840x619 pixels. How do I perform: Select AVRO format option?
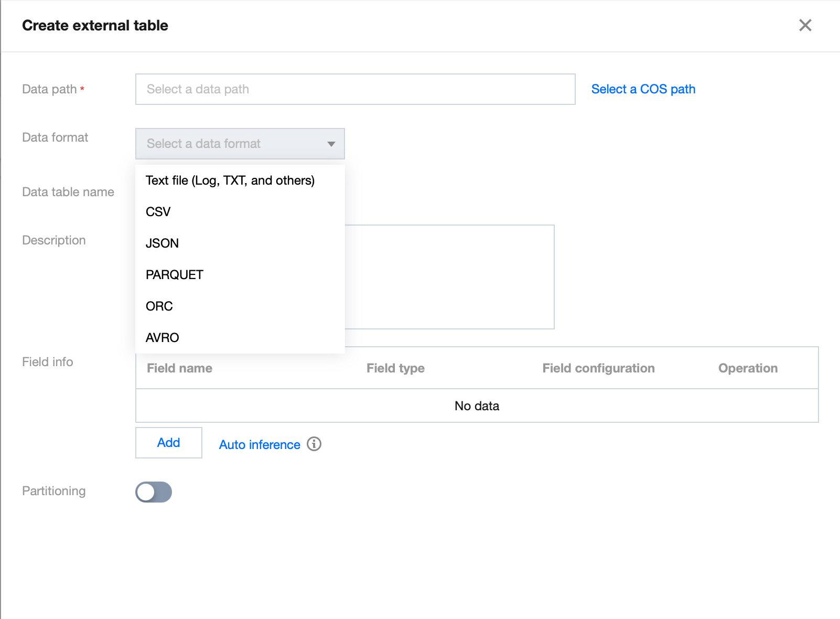[163, 338]
